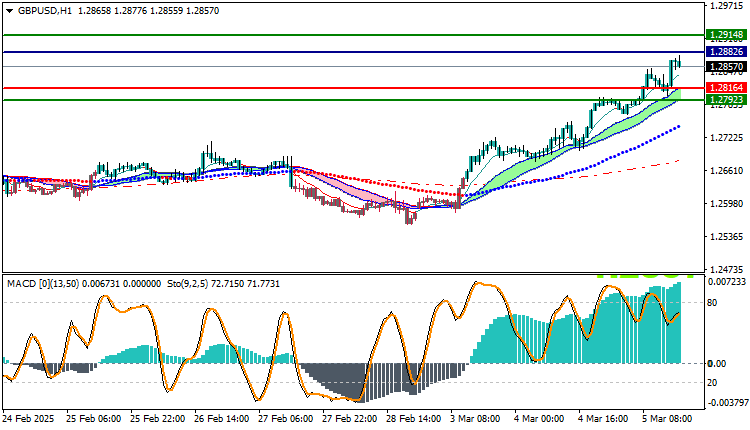Select the navy 1.28826 price level label
The height and width of the screenshot is (430, 750).
[726, 52]
